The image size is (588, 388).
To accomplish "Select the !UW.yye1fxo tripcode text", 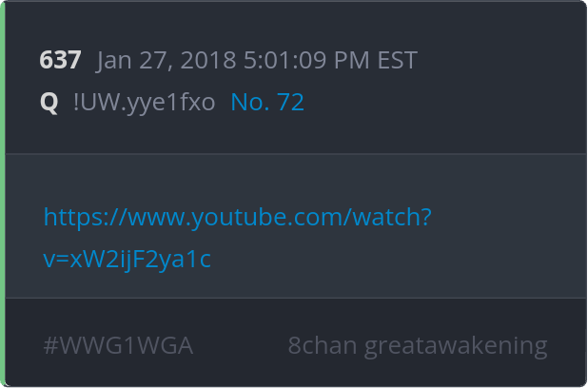I will (x=145, y=103).
